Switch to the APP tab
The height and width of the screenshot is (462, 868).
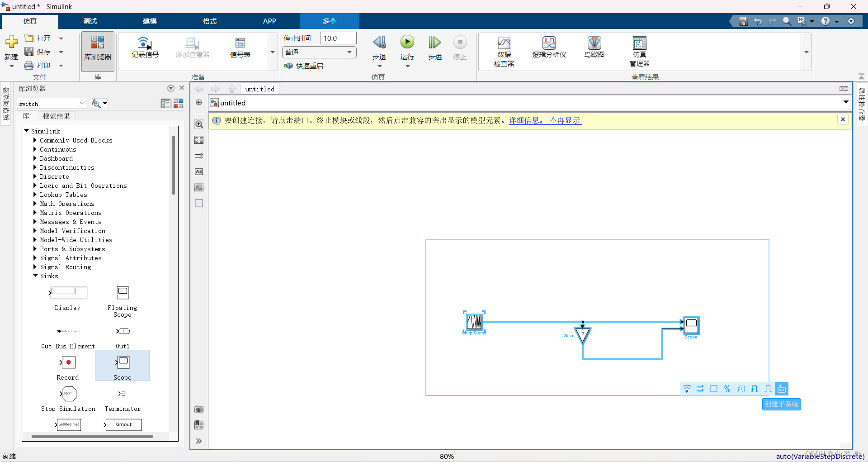point(269,21)
